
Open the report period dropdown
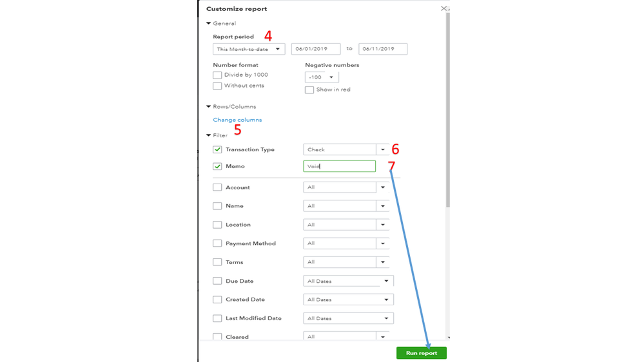[x=249, y=49]
